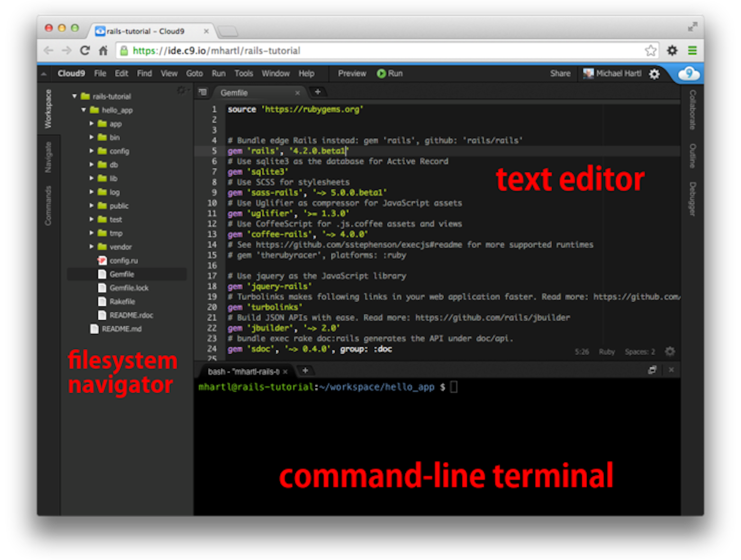Switch to the bash terminal tab

click(x=244, y=371)
